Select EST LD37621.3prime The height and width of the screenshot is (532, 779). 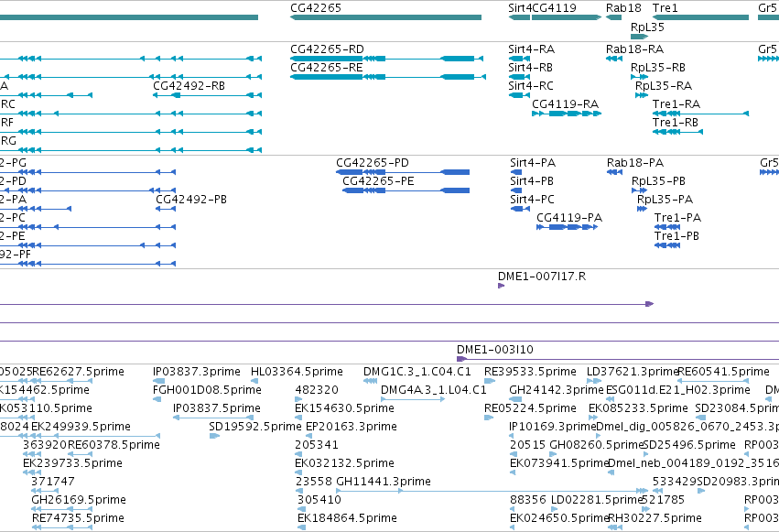pyautogui.click(x=632, y=372)
